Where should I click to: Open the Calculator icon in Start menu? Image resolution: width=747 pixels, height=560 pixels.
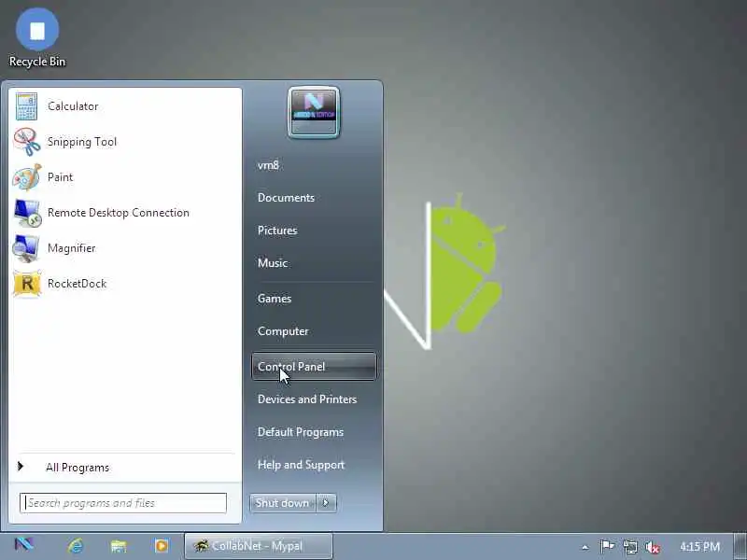(26, 105)
